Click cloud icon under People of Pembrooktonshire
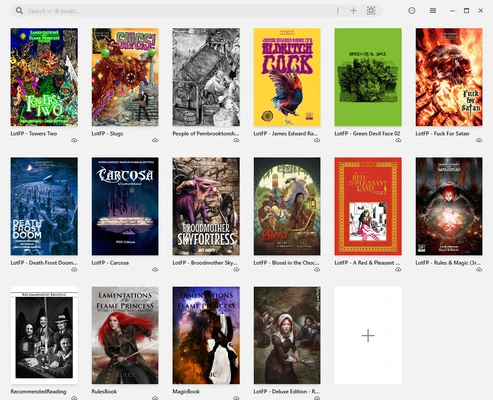493x400 pixels. pyautogui.click(x=236, y=140)
